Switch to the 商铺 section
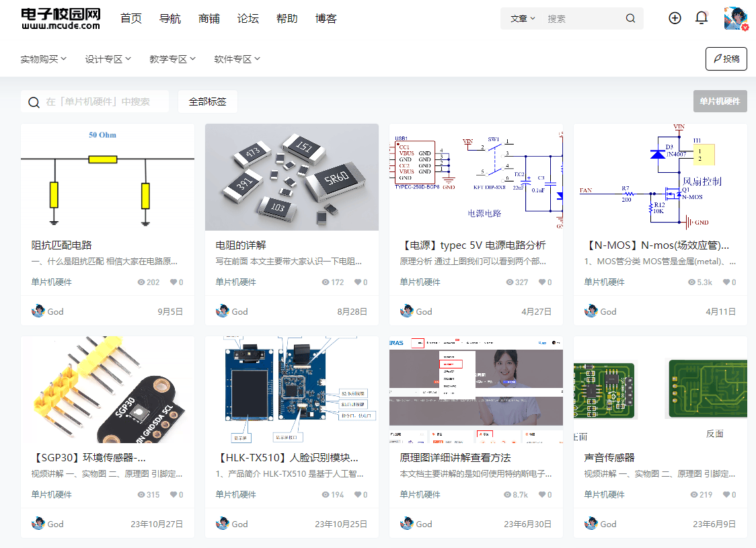Screen dimensions: 756x548 coord(209,18)
